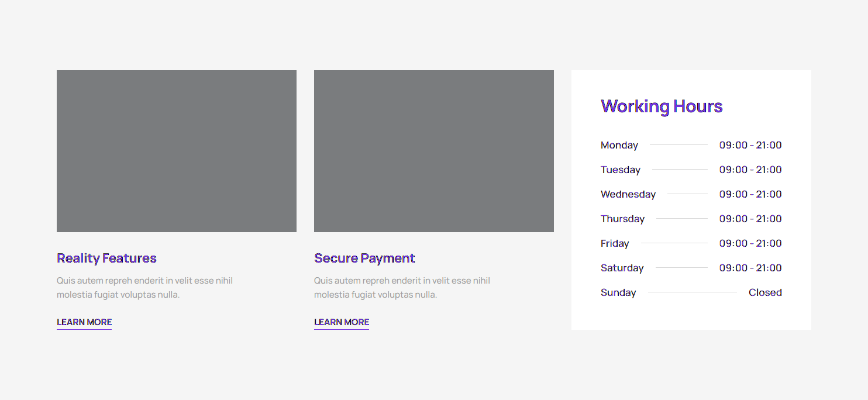
Task: Open the Secure Payment heading link
Action: tap(364, 258)
